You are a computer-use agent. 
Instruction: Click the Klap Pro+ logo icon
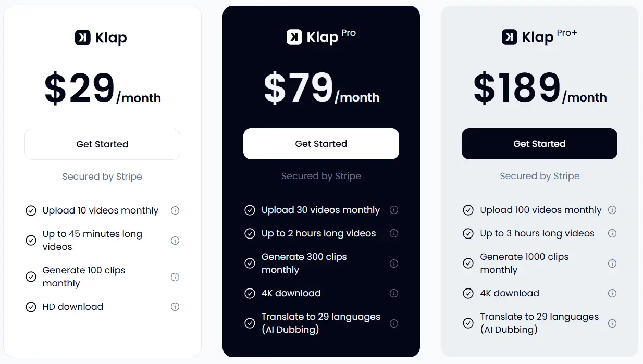tap(509, 37)
